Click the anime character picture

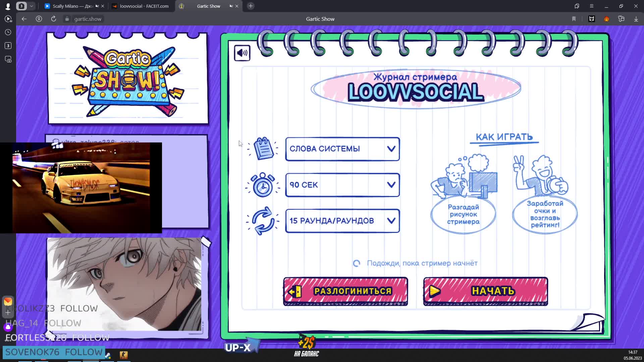point(124,284)
